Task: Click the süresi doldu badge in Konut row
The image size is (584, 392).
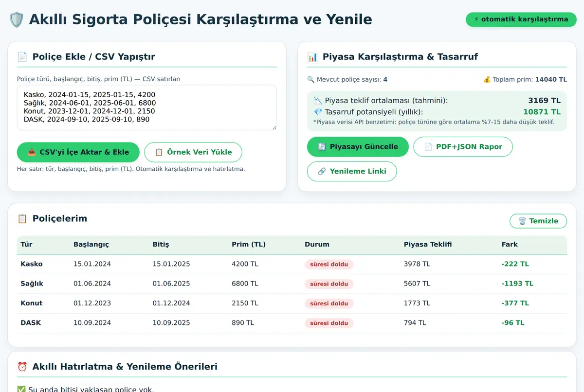Action: pyautogui.click(x=329, y=303)
